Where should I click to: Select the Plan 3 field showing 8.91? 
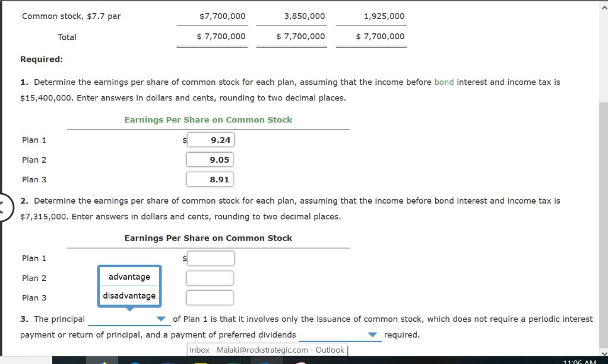(210, 179)
